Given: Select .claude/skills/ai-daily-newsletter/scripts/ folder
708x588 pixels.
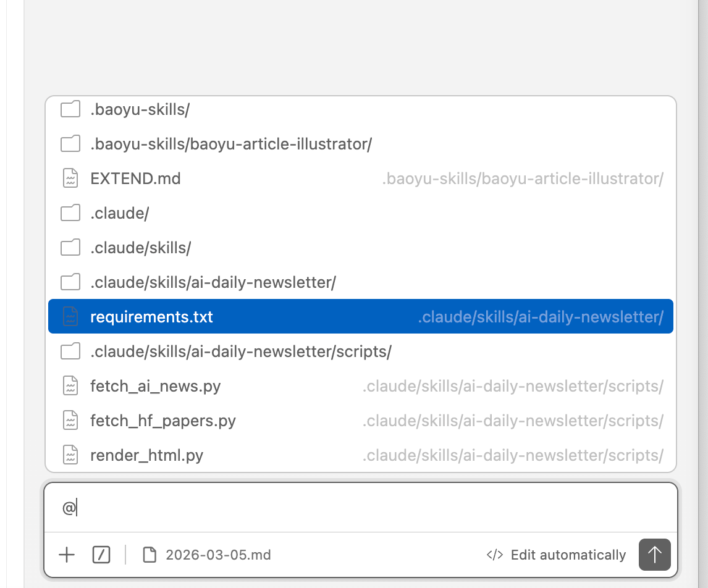Looking at the screenshot, I should [x=241, y=351].
